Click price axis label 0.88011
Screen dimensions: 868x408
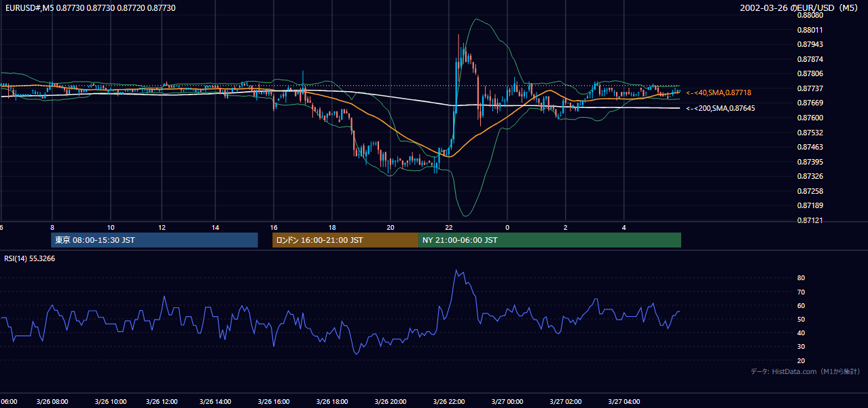[810, 30]
